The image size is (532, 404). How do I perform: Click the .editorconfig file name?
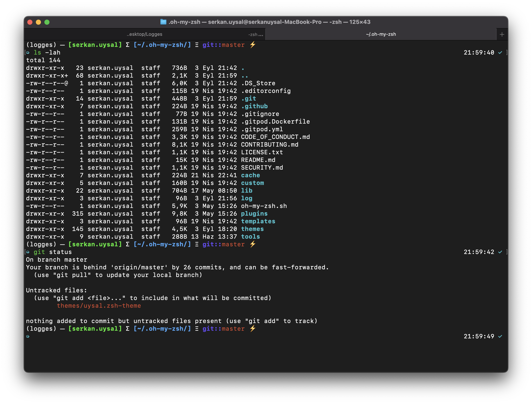click(x=266, y=91)
